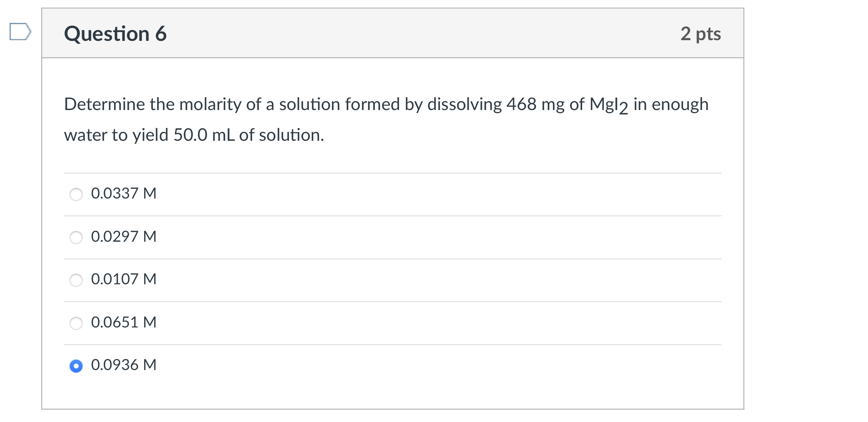The height and width of the screenshot is (422, 868).
Task: Select the 0.0651 M answer option
Action: point(76,323)
